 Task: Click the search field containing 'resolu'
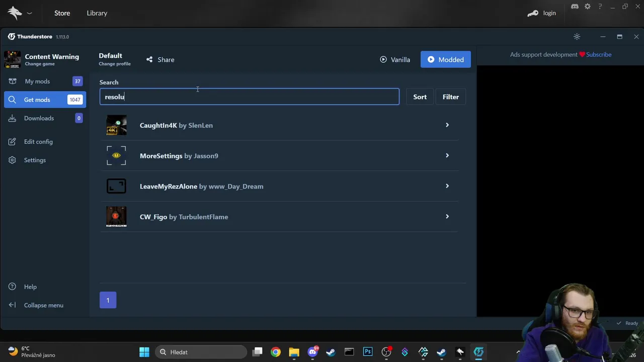click(249, 97)
